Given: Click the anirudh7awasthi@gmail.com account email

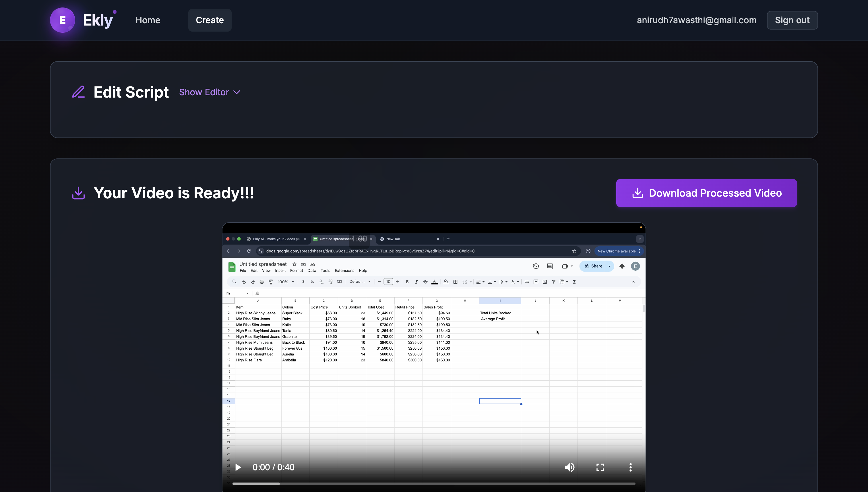Looking at the screenshot, I should pos(696,20).
